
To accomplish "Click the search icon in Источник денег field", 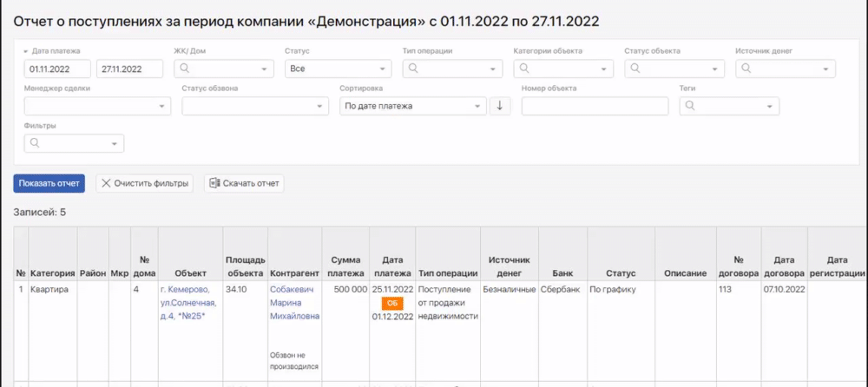I will tap(746, 69).
